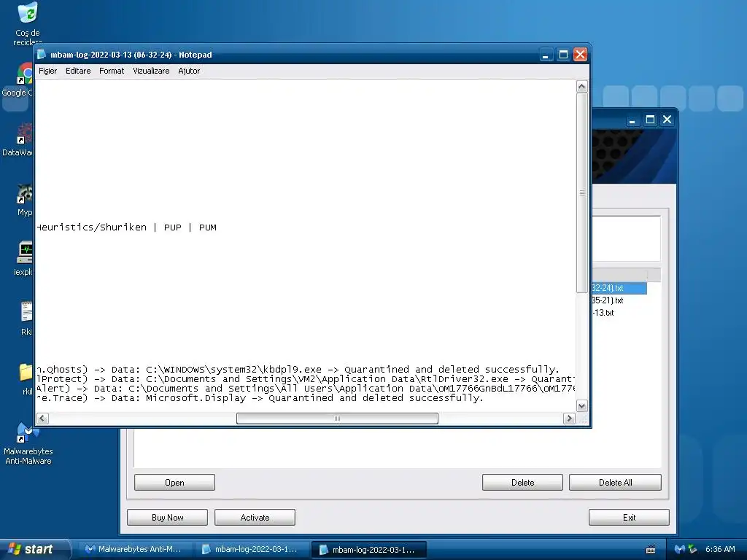Click log line containing RtlDriver32.exe

coord(306,379)
